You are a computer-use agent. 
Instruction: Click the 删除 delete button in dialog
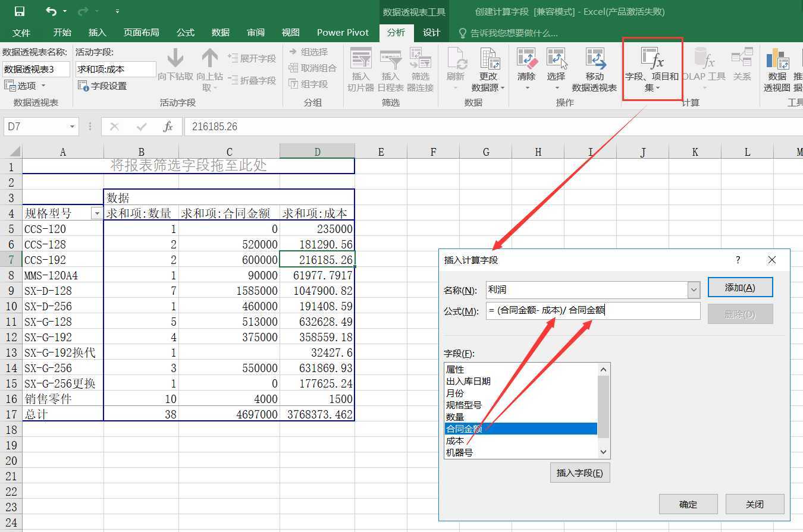[740, 314]
